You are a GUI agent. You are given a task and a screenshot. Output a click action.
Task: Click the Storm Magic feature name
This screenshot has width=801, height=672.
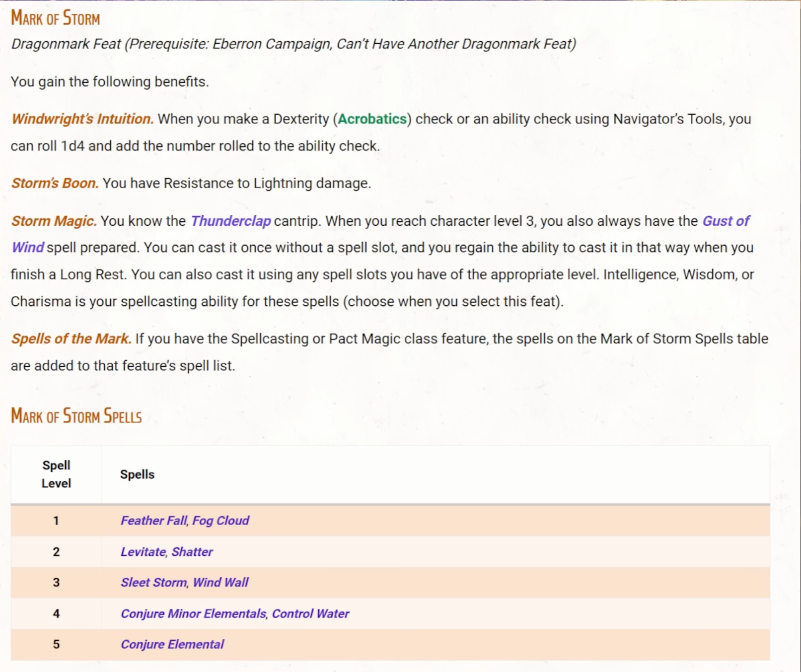point(54,221)
